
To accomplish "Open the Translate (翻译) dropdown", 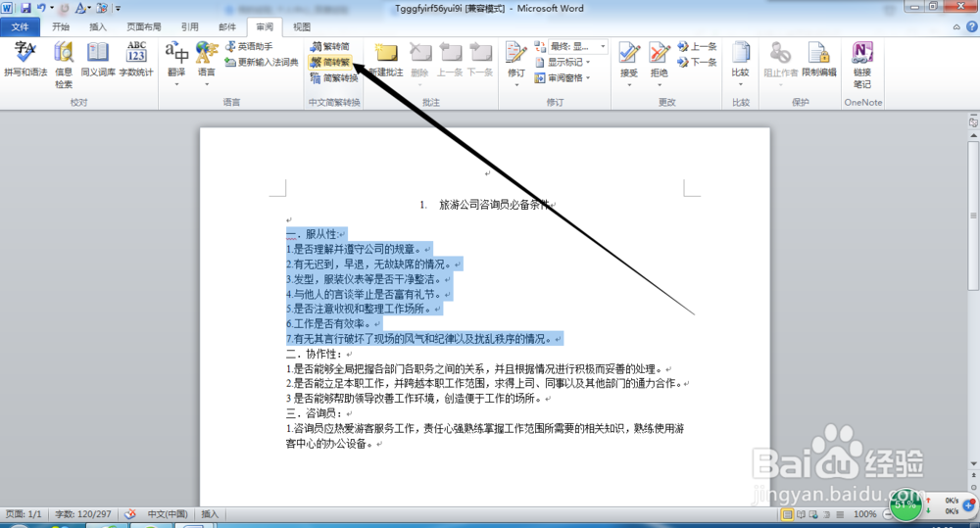I will coord(176,63).
